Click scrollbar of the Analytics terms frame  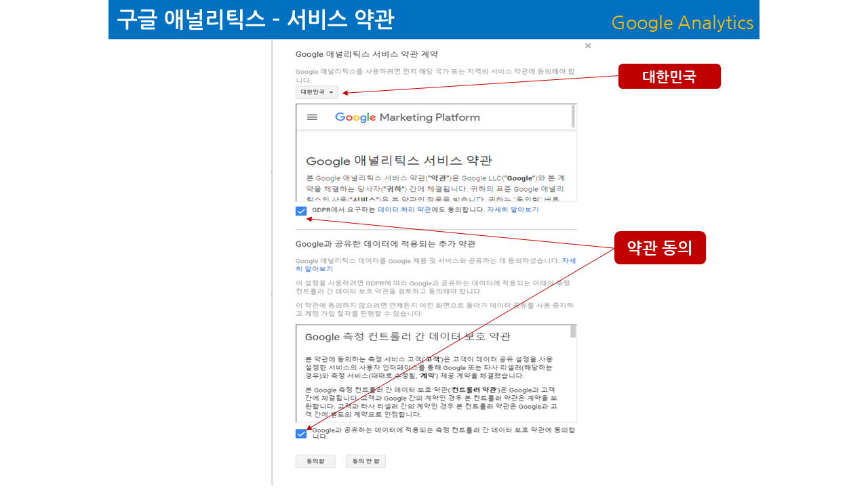(x=574, y=117)
